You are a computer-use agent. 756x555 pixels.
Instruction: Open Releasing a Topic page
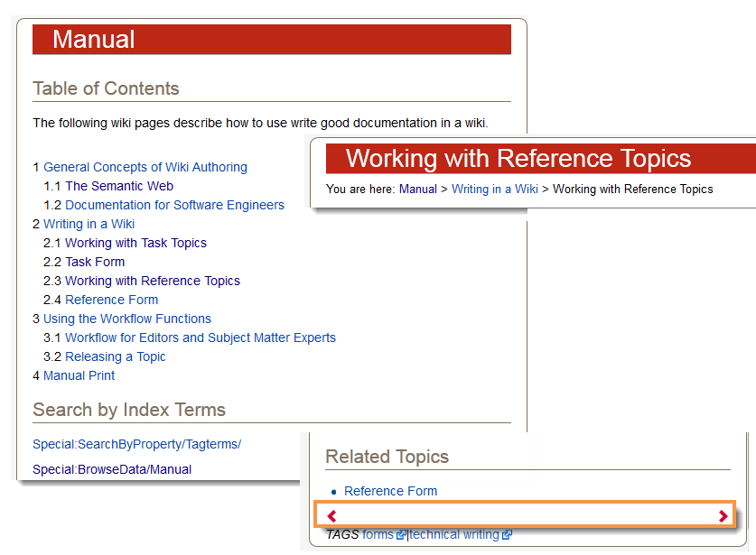coord(115,356)
